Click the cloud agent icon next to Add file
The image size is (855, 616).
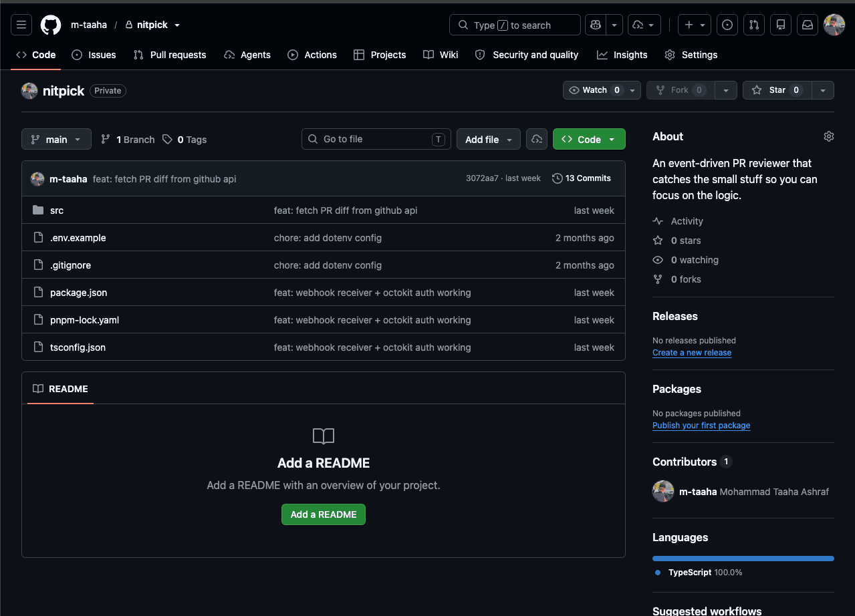[x=536, y=139]
